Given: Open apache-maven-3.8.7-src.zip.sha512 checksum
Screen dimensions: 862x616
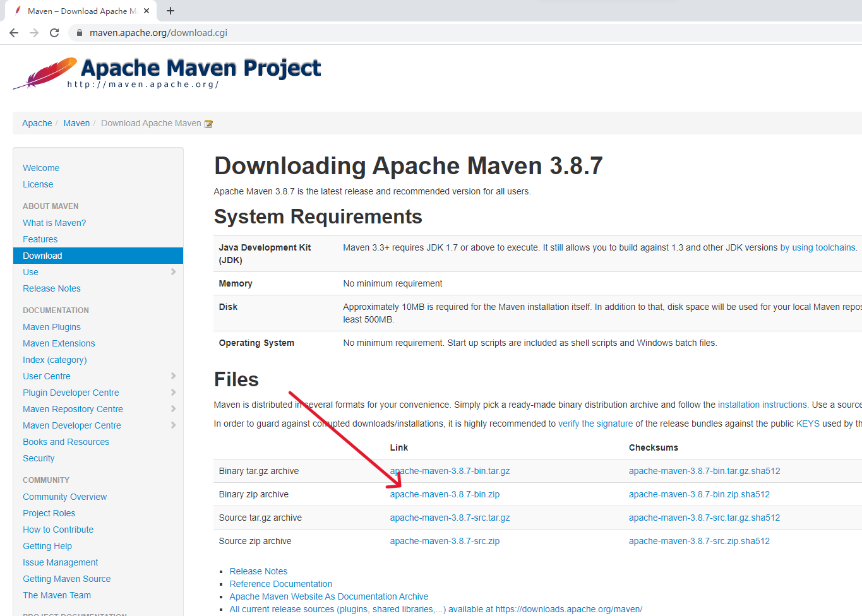Looking at the screenshot, I should coord(699,541).
